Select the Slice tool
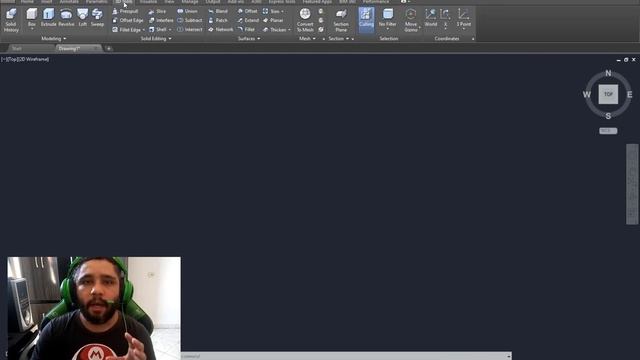The width and height of the screenshot is (640, 360). (x=158, y=11)
